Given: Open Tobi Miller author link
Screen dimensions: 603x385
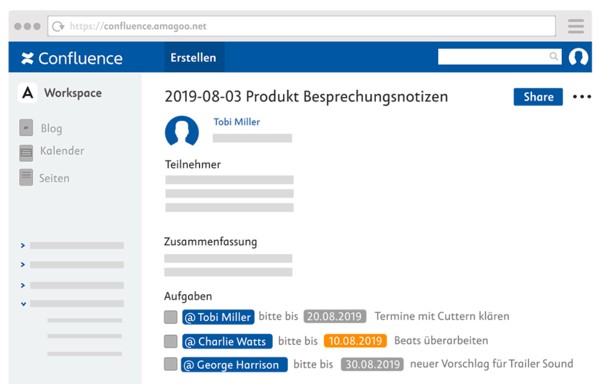Looking at the screenshot, I should (x=237, y=122).
